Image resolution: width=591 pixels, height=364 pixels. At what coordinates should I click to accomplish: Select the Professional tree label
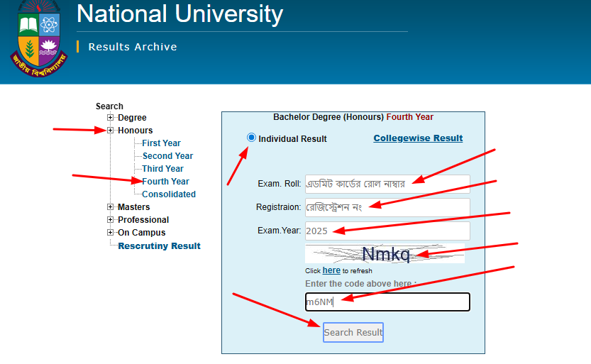point(143,220)
